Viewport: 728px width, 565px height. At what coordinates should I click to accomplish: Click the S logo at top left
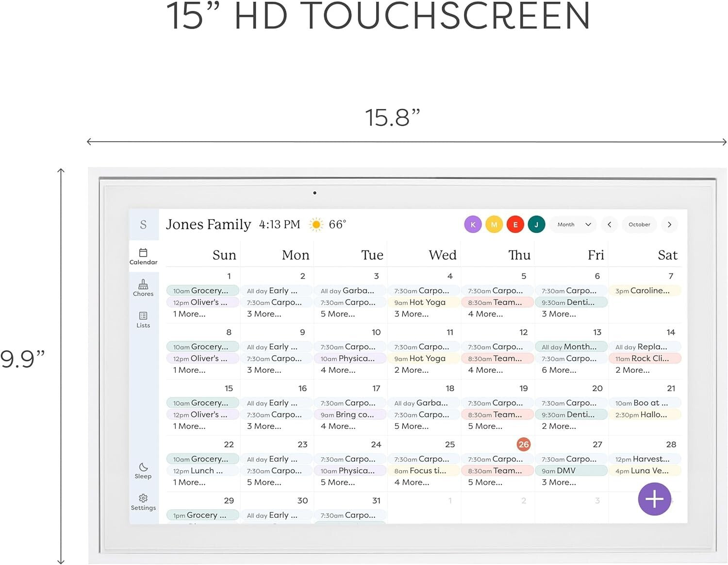click(143, 224)
